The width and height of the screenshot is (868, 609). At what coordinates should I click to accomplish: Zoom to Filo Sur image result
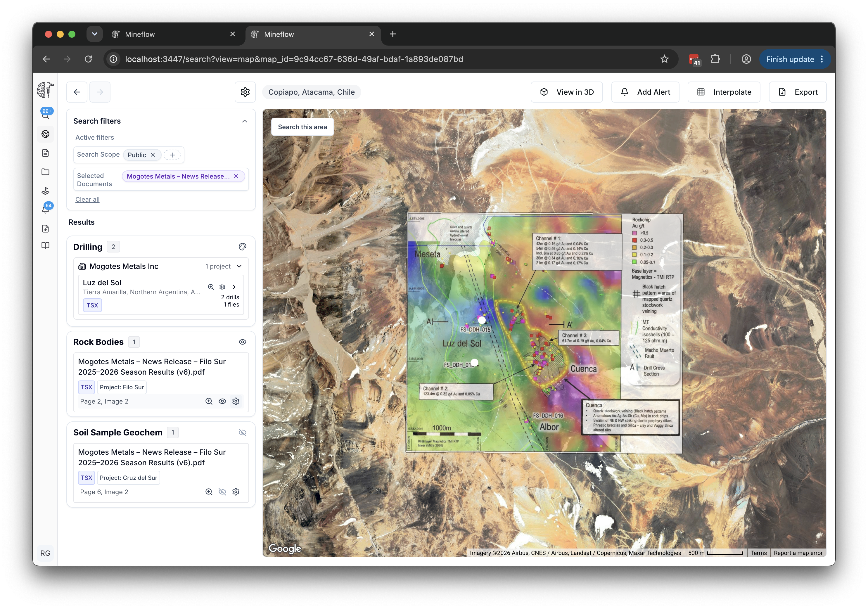click(x=209, y=402)
